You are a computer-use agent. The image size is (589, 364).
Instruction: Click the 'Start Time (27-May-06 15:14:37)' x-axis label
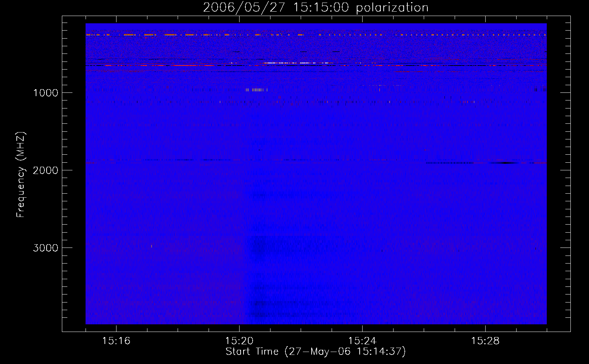316,352
